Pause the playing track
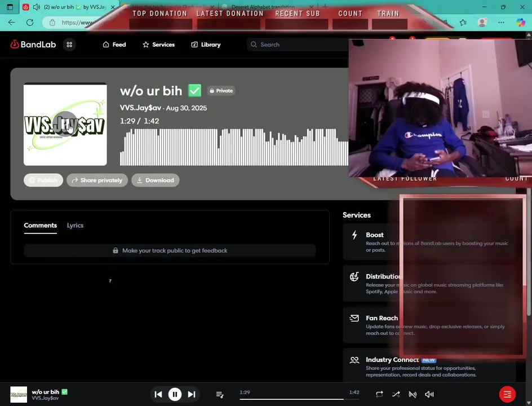 tap(175, 394)
